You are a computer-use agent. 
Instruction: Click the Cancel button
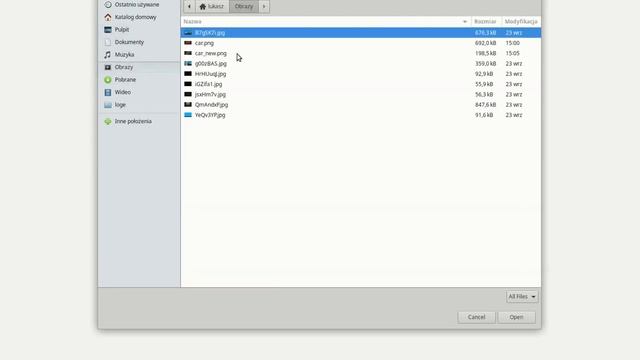click(476, 317)
